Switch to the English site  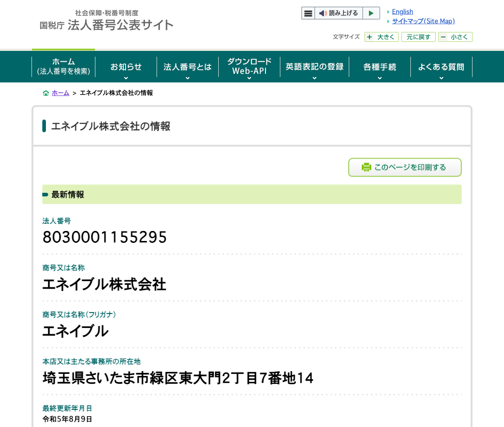click(402, 12)
